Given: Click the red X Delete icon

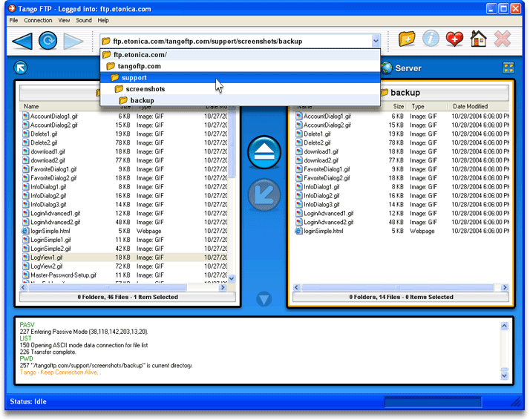Looking at the screenshot, I should [503, 39].
